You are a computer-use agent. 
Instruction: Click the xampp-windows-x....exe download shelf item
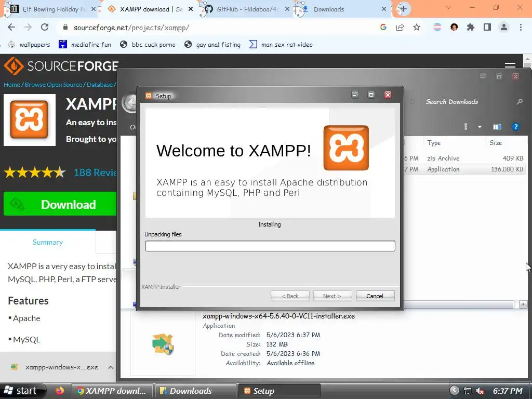pyautogui.click(x=54, y=367)
